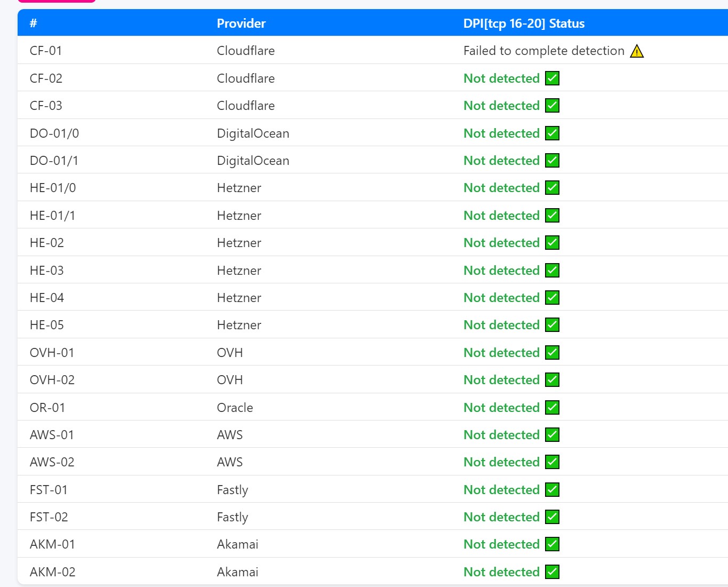Click the green check icon for HE-02
The height and width of the screenshot is (587, 728).
point(553,243)
